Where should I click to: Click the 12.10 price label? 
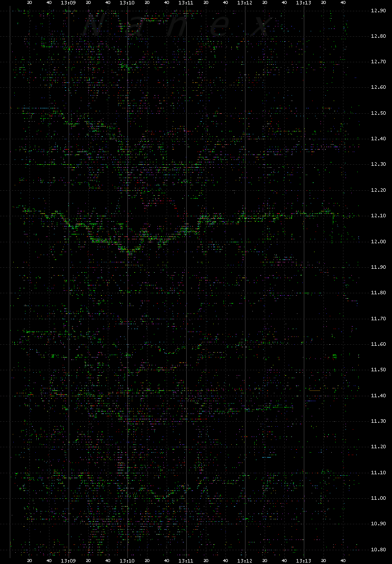tap(378, 216)
